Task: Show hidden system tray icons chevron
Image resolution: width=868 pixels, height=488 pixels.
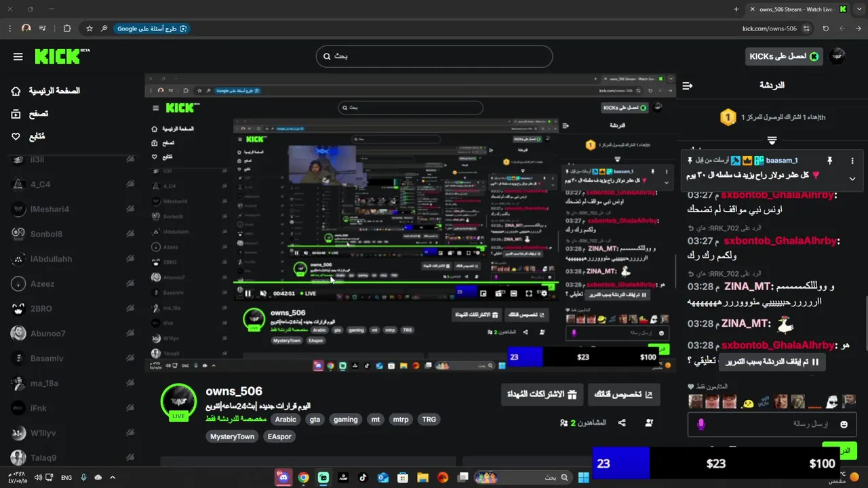Action: (x=113, y=477)
